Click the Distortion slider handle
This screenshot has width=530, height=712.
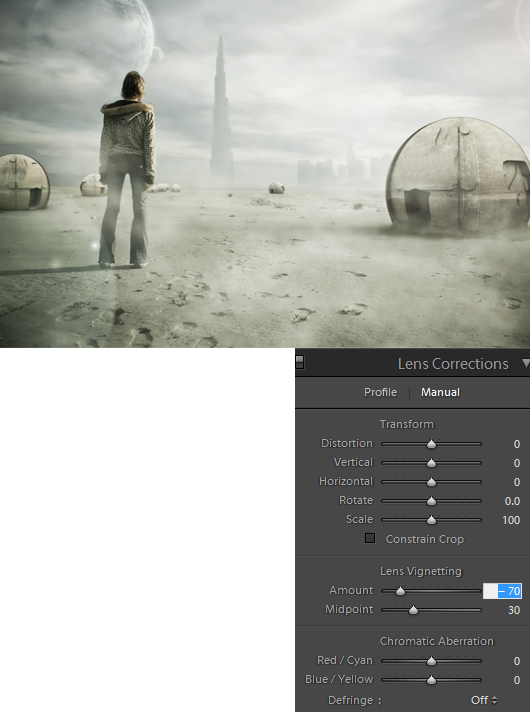pyautogui.click(x=431, y=444)
